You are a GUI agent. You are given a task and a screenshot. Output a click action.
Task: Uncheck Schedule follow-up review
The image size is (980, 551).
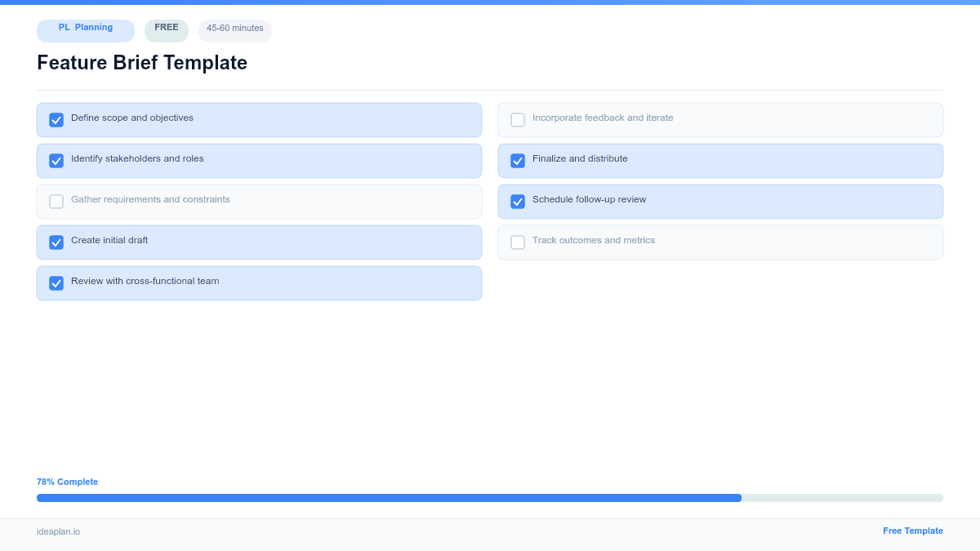(x=518, y=201)
